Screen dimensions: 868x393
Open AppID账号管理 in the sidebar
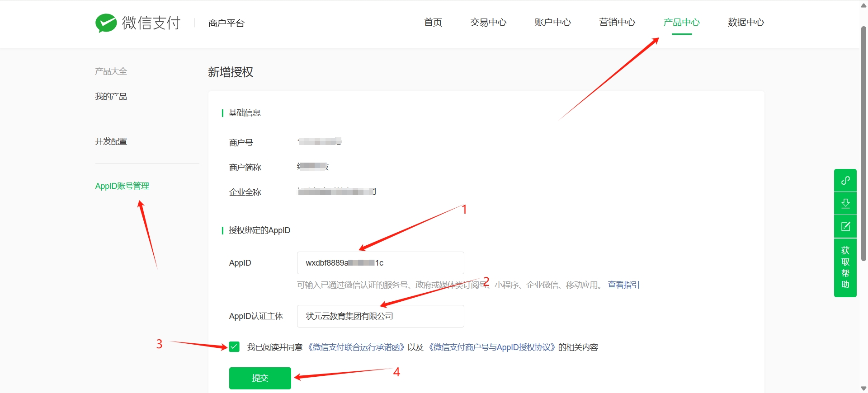coord(122,186)
